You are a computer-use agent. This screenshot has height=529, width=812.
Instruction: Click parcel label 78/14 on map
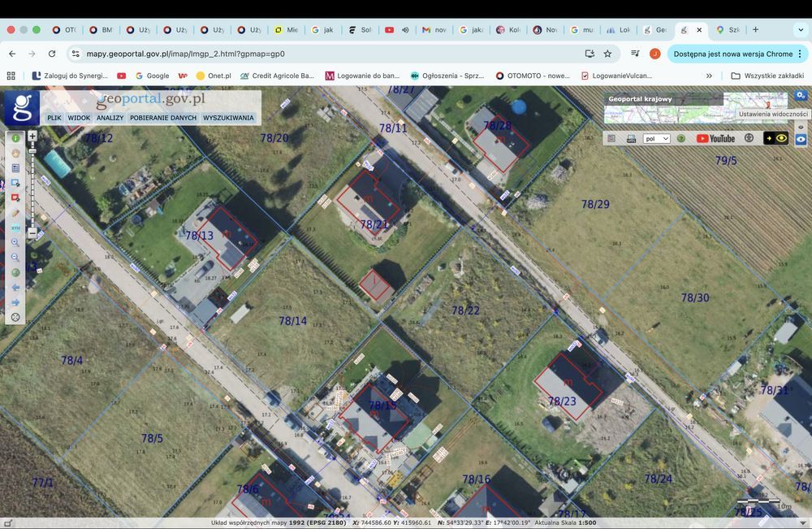[292, 321]
